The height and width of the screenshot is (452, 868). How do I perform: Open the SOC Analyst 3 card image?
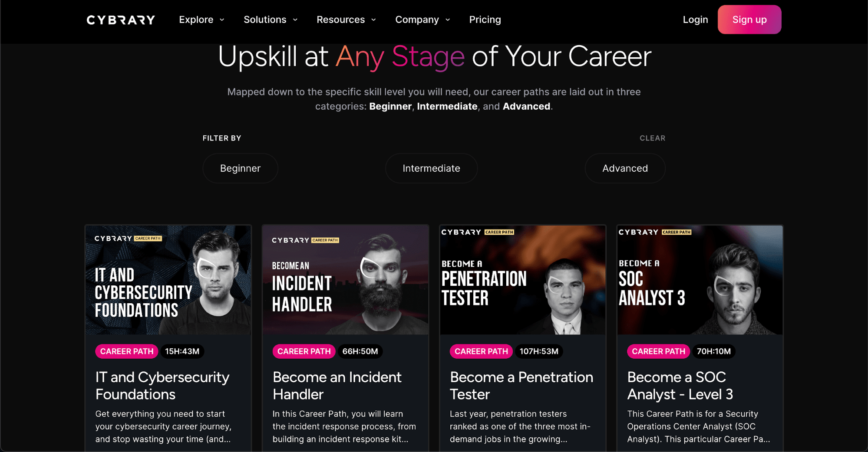(x=700, y=280)
